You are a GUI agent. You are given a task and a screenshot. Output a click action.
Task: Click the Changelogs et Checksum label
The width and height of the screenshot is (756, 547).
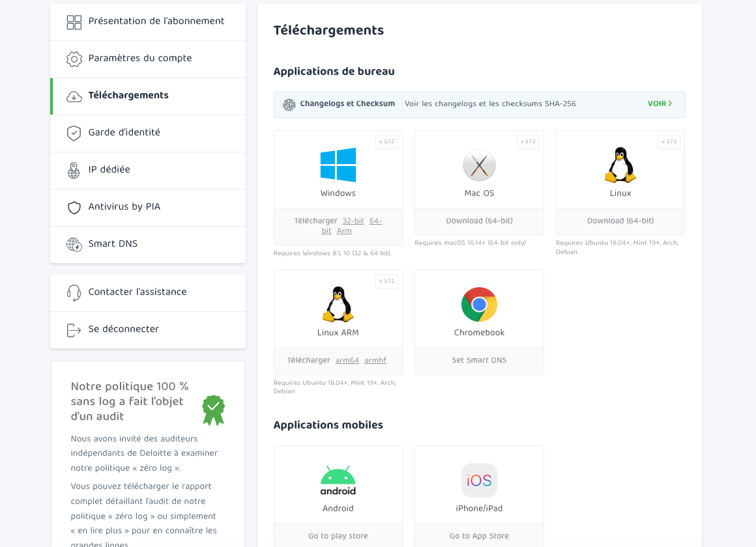point(347,104)
